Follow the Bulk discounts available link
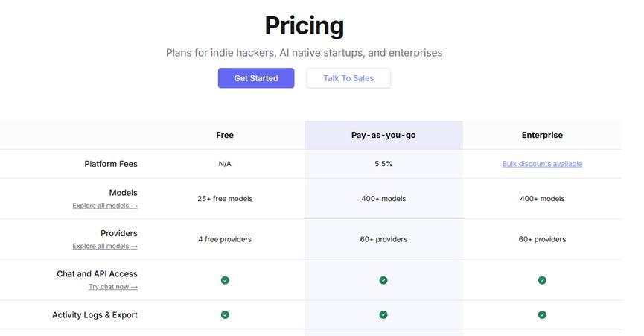The width and height of the screenshot is (644, 336). tap(542, 163)
